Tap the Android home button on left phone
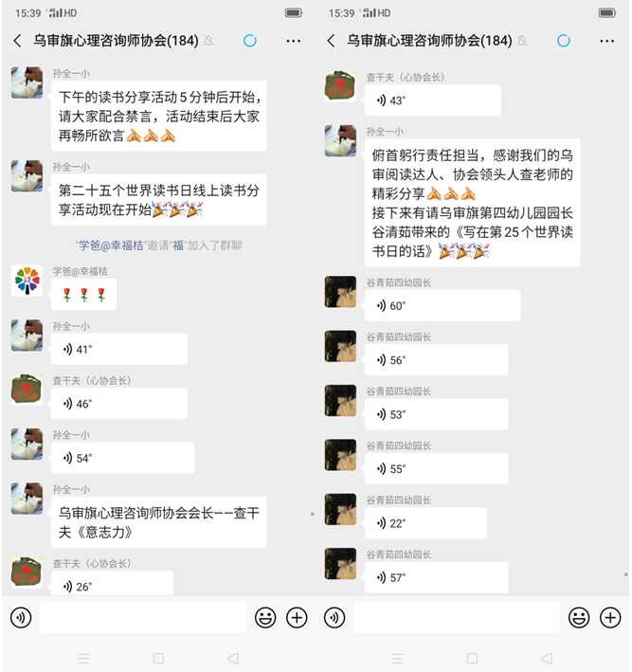The height and width of the screenshot is (672, 632). (158, 658)
